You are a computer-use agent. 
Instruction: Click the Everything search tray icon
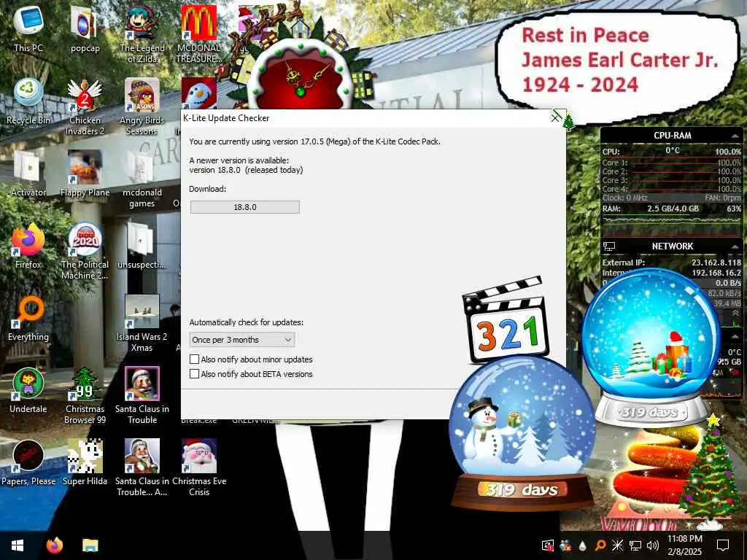600,545
